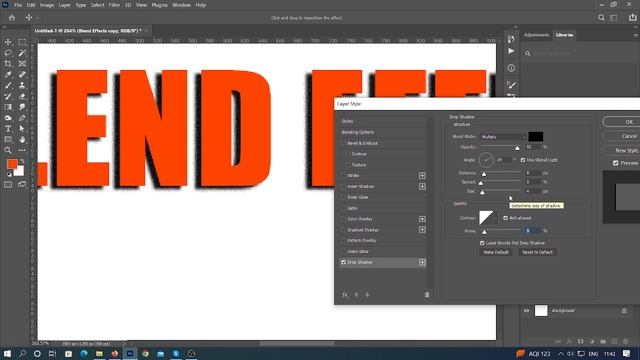Click Cancel in Layer Style dialog
Image resolution: width=640 pixels, height=360 pixels.
coord(622,136)
